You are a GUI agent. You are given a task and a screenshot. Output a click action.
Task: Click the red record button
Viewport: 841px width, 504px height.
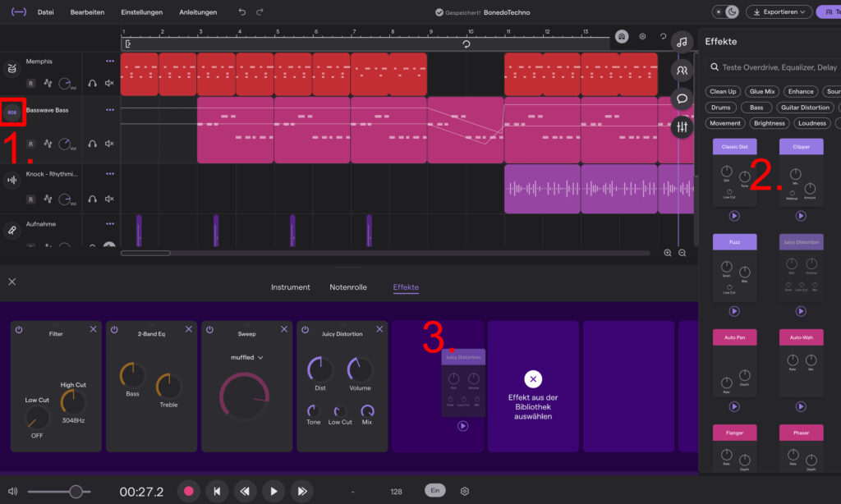pyautogui.click(x=188, y=491)
